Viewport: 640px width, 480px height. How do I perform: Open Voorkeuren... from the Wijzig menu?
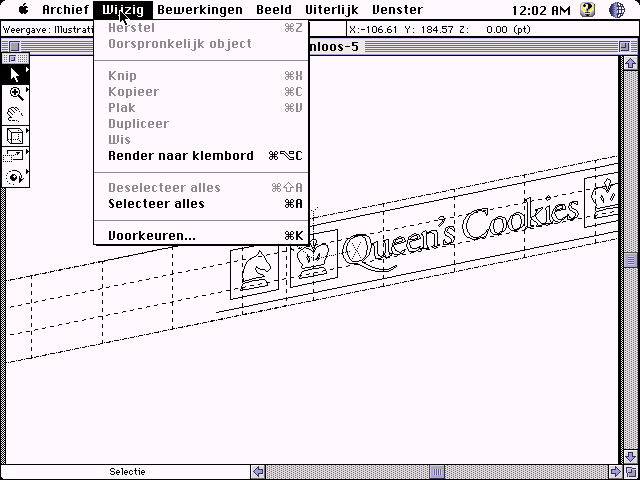pyautogui.click(x=152, y=236)
